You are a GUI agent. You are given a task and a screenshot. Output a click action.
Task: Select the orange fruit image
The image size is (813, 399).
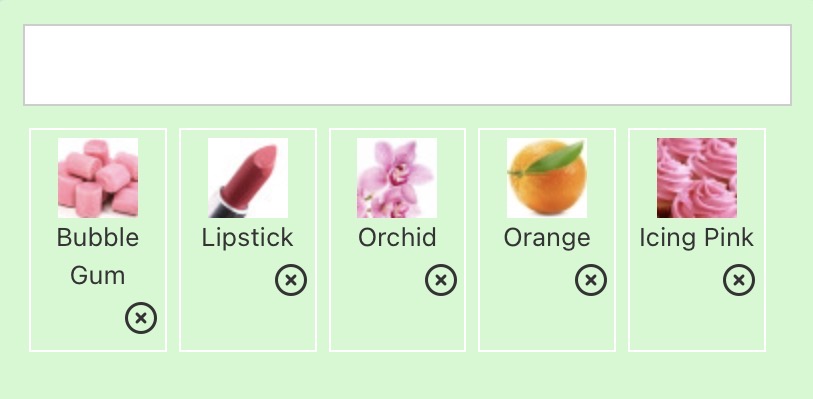[x=547, y=178]
